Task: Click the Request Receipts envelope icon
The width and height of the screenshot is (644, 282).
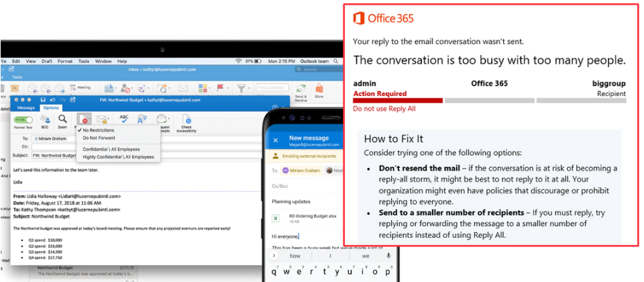Action: click(x=161, y=120)
